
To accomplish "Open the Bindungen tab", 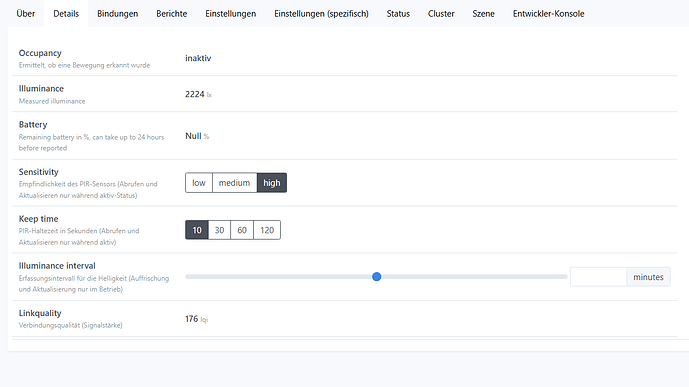I will pos(117,14).
